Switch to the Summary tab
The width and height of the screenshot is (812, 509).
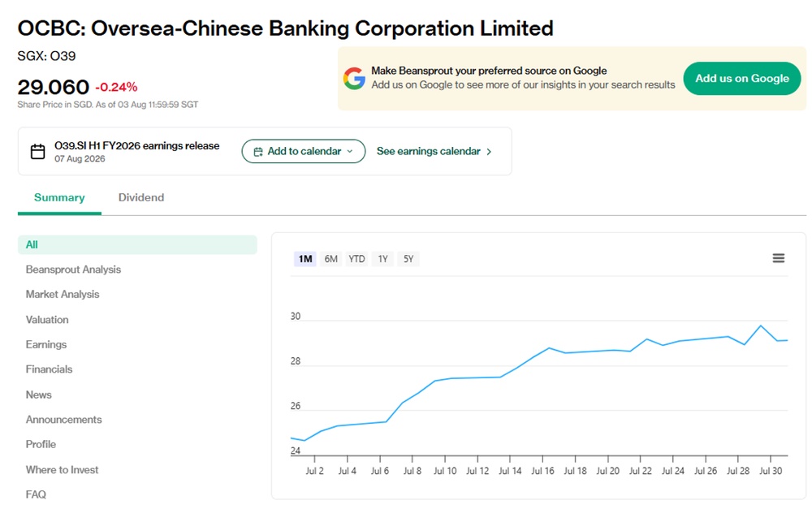[x=59, y=197]
